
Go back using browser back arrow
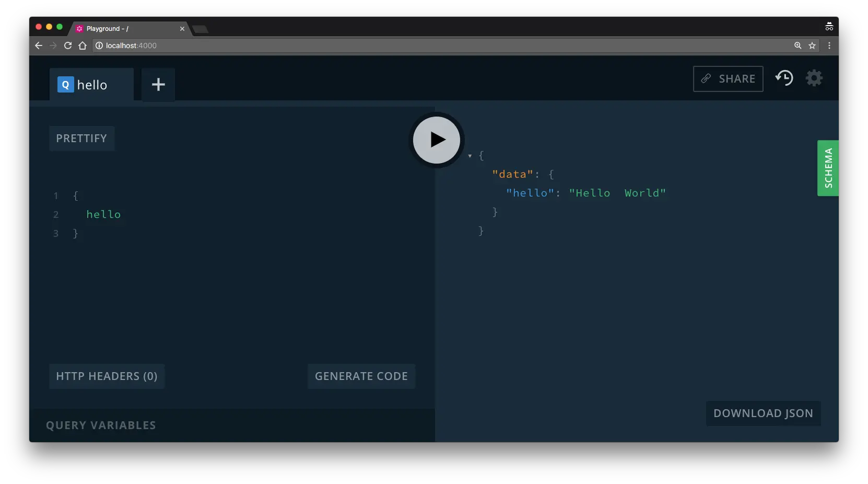(x=39, y=45)
